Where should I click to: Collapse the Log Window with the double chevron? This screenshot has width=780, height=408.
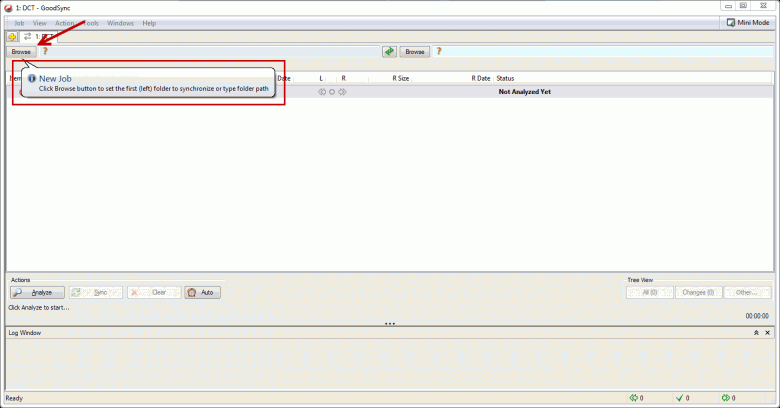coord(756,333)
